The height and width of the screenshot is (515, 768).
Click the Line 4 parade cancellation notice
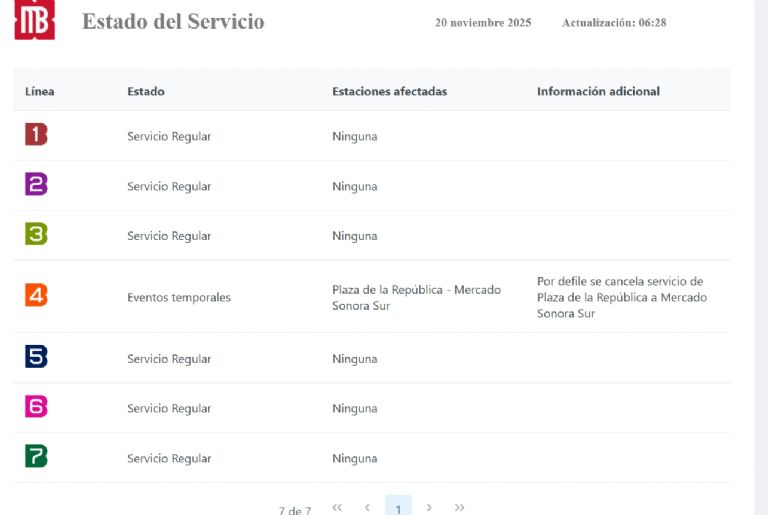(621, 297)
